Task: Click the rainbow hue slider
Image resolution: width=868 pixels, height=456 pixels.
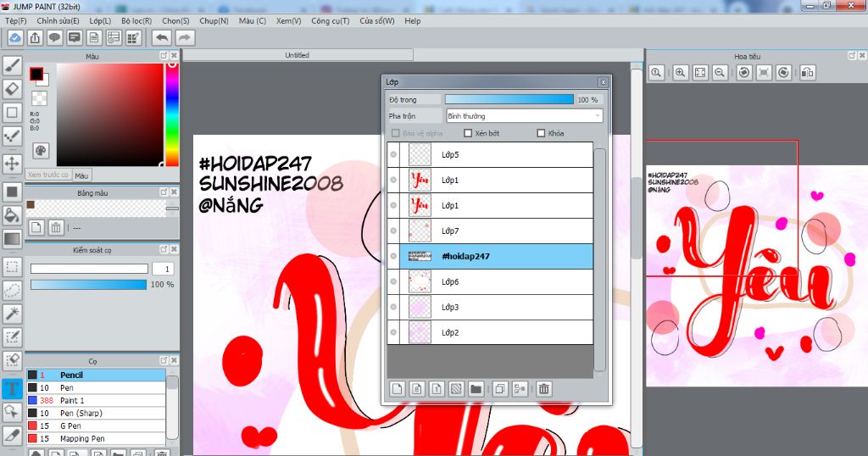Action: [172, 114]
